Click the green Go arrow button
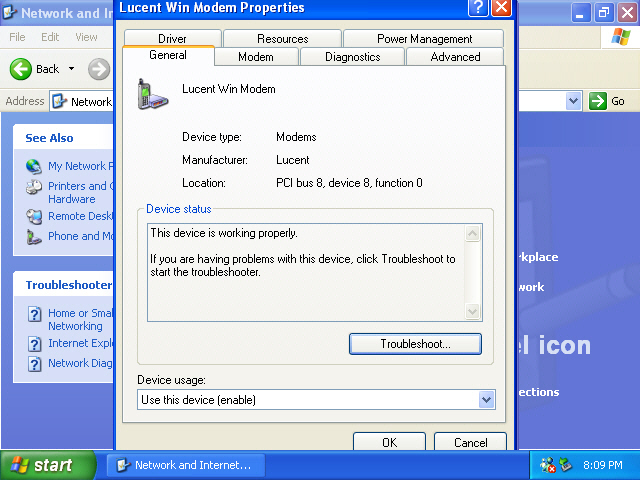The height and width of the screenshot is (480, 640). [x=598, y=101]
